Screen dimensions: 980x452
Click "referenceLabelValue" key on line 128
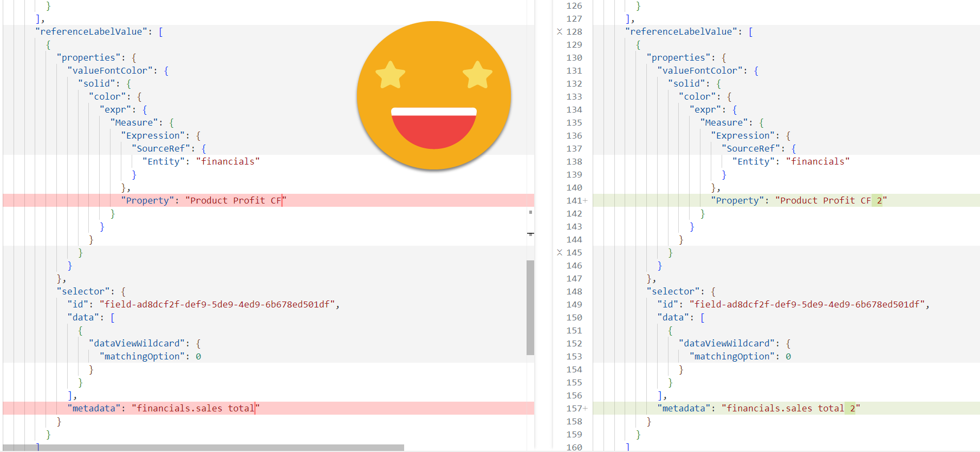pyautogui.click(x=681, y=32)
